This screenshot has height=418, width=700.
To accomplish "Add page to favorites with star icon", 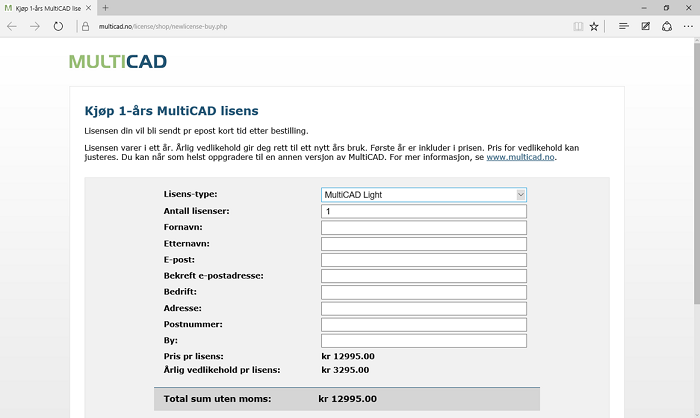I will [x=594, y=26].
